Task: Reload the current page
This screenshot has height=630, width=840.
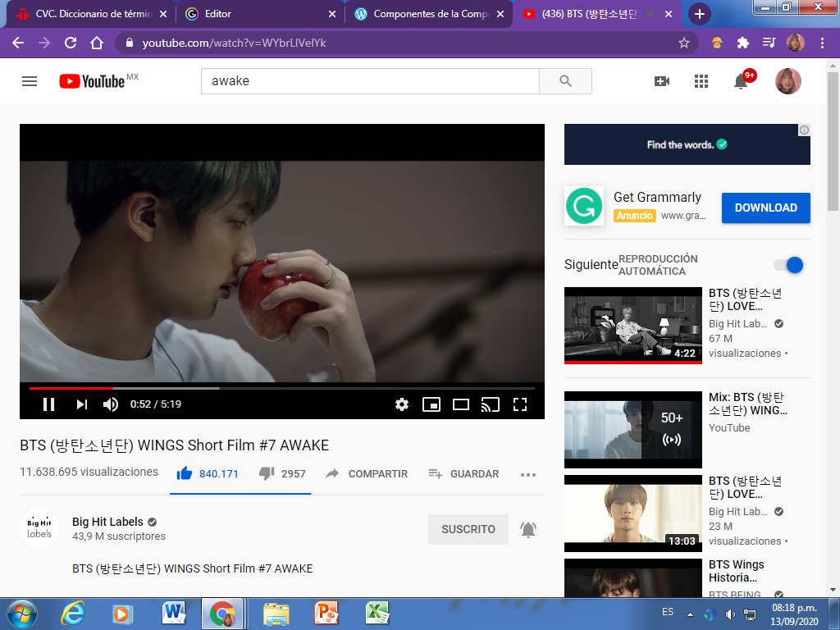Action: [x=71, y=43]
